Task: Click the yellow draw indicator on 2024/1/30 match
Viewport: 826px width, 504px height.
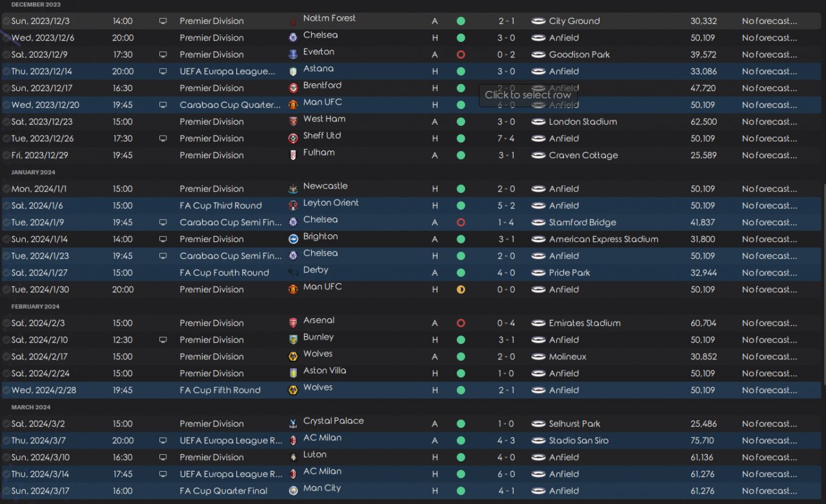Action: 461,289
